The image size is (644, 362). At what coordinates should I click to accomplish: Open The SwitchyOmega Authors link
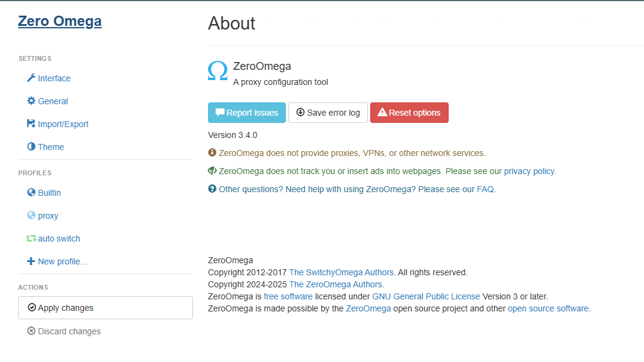pyautogui.click(x=341, y=272)
